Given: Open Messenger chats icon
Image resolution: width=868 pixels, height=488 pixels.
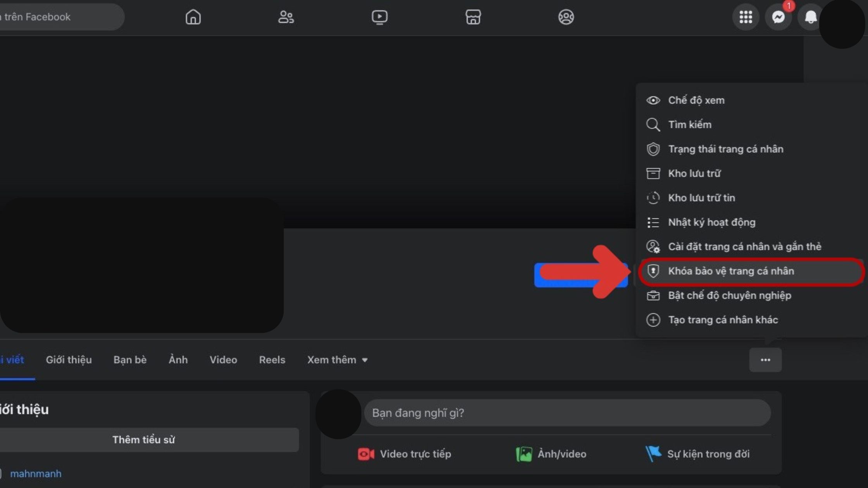Looking at the screenshot, I should coord(778,17).
